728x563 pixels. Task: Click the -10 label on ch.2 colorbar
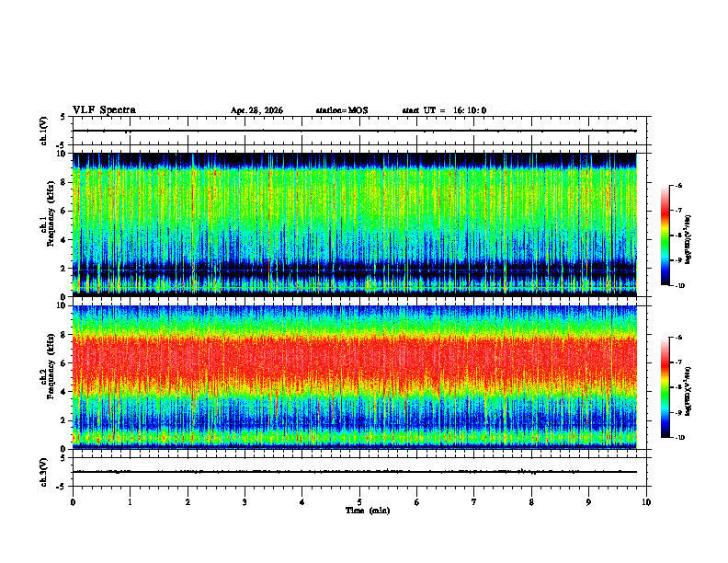pyautogui.click(x=680, y=438)
